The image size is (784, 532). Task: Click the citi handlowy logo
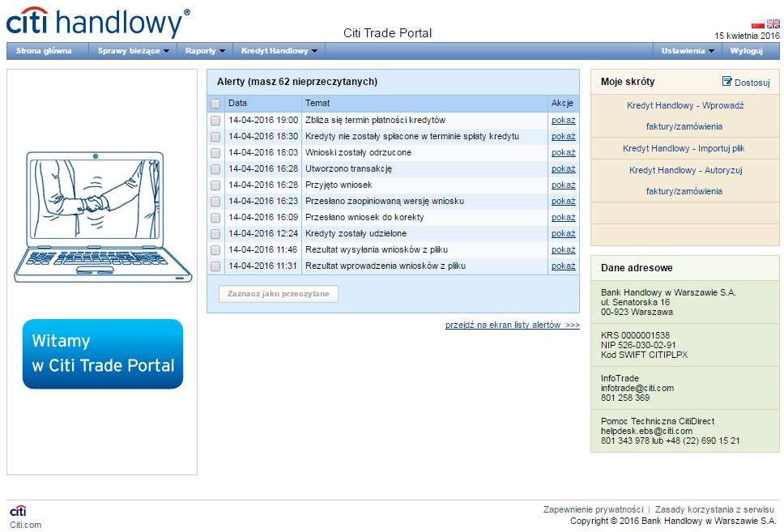(x=98, y=23)
